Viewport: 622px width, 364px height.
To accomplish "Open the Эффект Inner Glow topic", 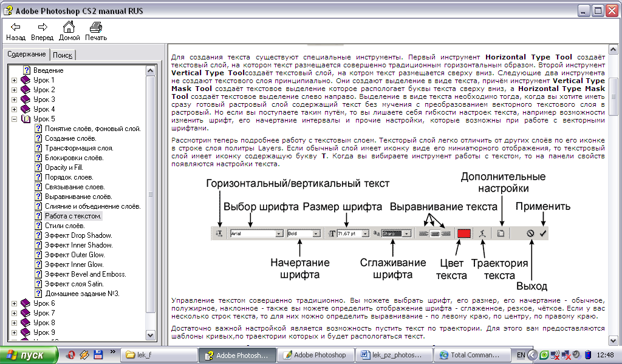I will tap(73, 265).
